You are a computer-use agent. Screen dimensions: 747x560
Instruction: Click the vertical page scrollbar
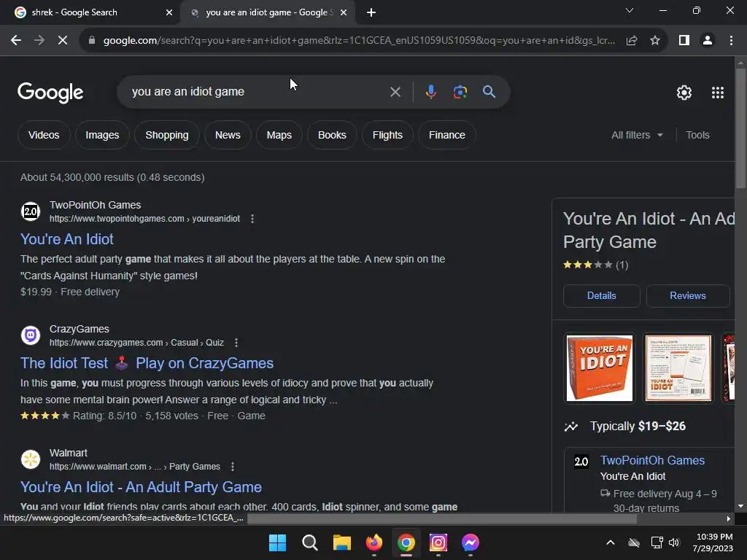coord(740,128)
